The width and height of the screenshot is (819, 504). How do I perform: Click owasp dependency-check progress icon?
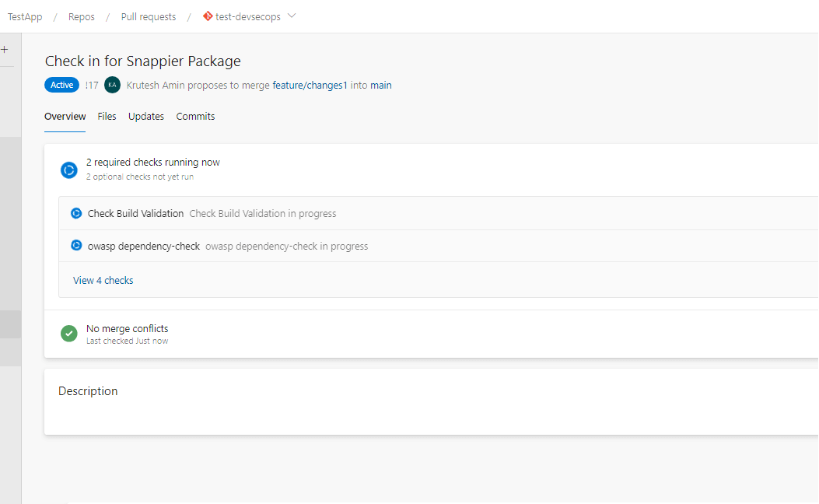tap(76, 246)
